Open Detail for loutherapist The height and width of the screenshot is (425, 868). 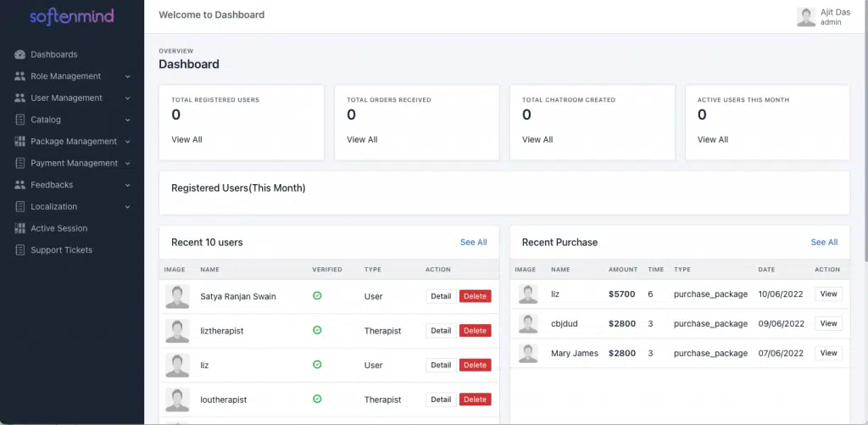pos(441,399)
